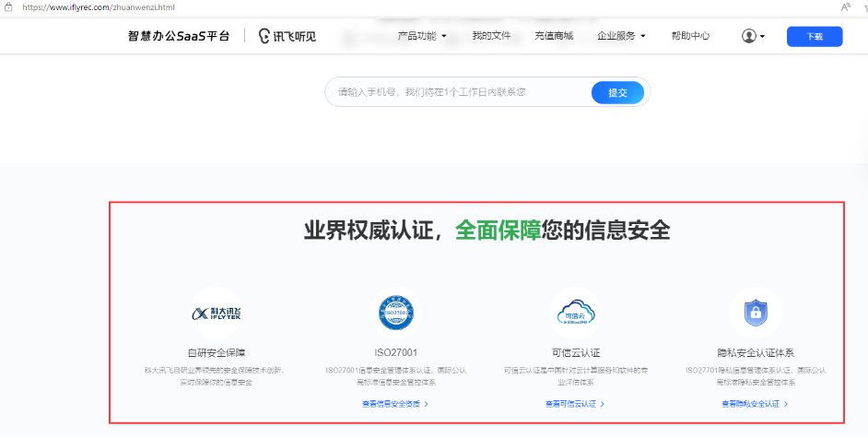Open 充值商城 in navigation
Viewport: 868px width, 438px height.
pos(554,37)
